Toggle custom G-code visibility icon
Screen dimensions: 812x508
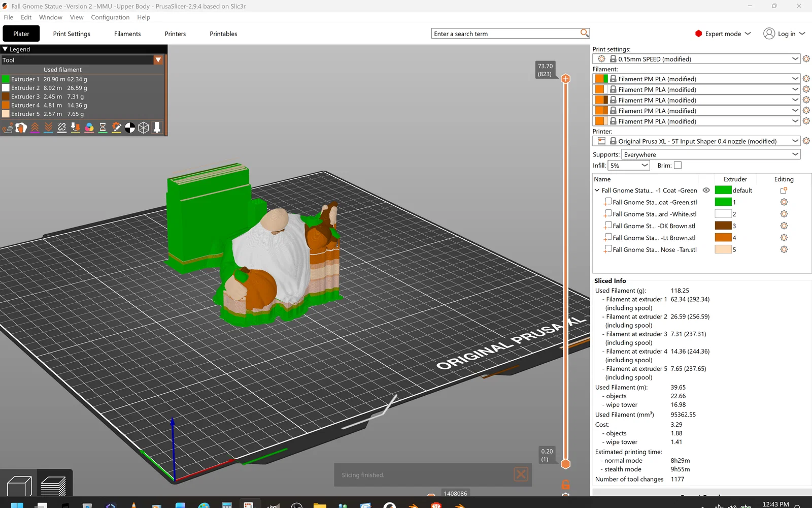(116, 128)
